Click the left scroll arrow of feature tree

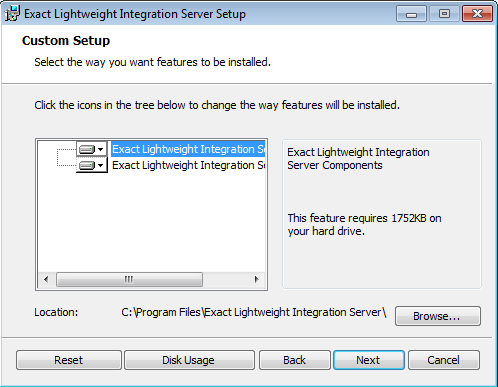point(46,279)
